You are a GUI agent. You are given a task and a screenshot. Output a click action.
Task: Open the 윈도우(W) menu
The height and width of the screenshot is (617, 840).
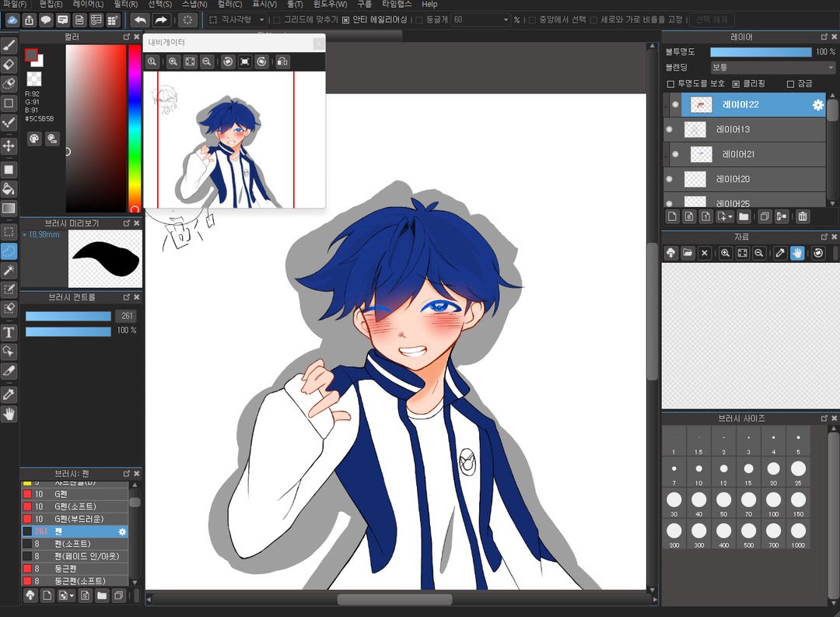tap(330, 5)
